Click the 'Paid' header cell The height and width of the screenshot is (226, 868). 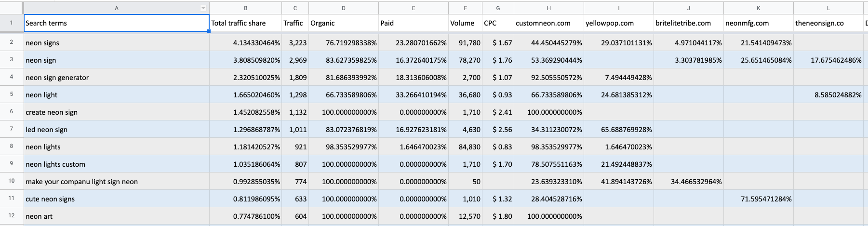414,23
